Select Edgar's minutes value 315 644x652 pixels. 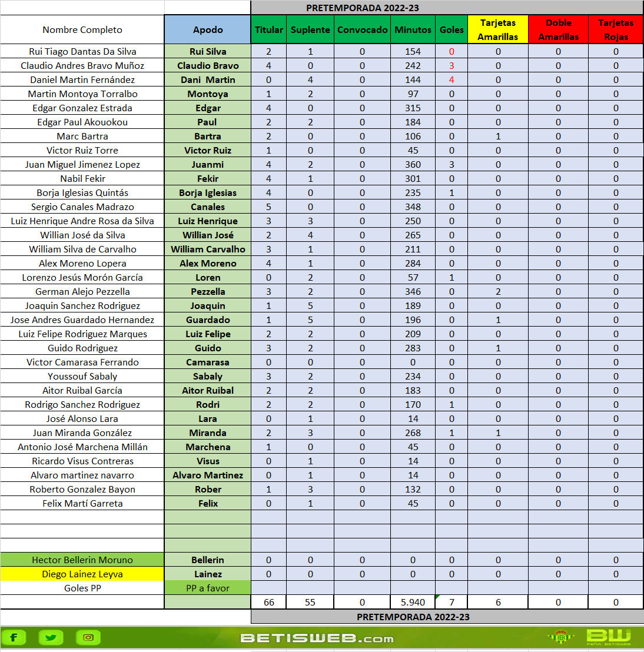413,108
